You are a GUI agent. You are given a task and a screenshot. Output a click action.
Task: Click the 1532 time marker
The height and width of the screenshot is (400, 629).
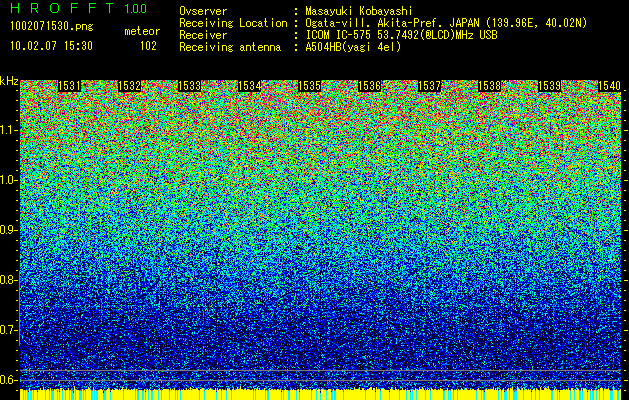click(129, 86)
